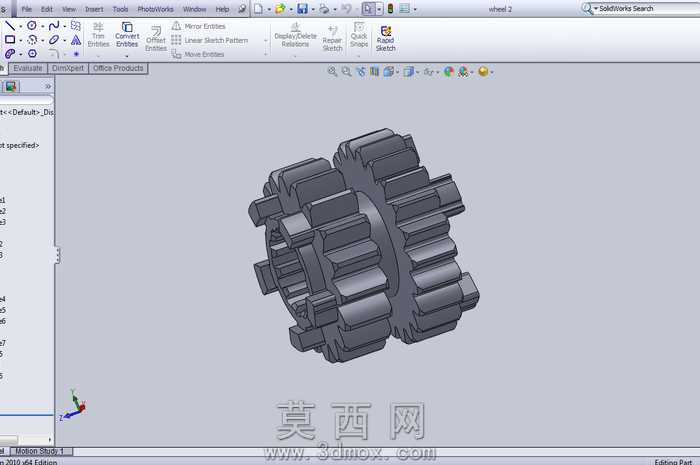Select the sketch Text tool
Screen dimensions: 700x465
pyautogui.click(x=76, y=40)
